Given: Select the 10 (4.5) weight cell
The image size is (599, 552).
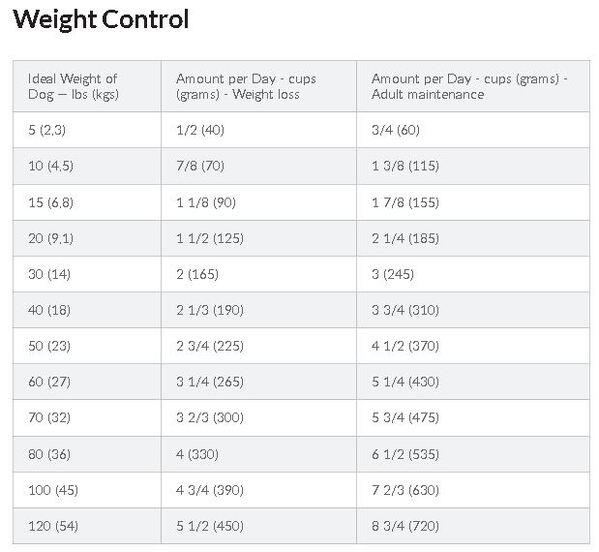Looking at the screenshot, I should coord(87,166).
